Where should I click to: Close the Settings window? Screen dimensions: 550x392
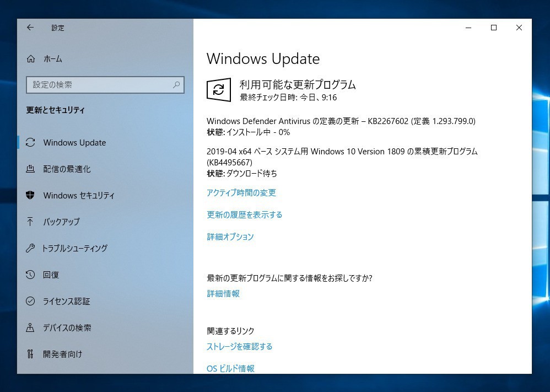pos(519,28)
